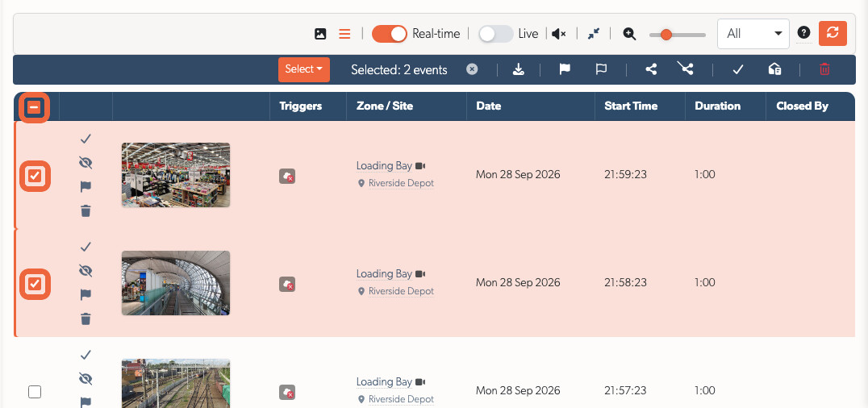This screenshot has height=408, width=868.
Task: Click the 'Selected: 2 events' text
Action: click(x=399, y=70)
